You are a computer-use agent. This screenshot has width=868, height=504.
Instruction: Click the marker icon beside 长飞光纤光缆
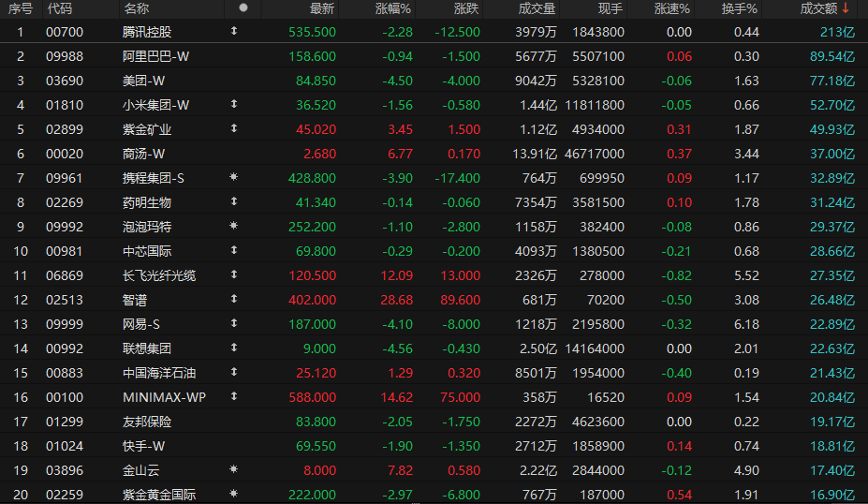tap(234, 274)
